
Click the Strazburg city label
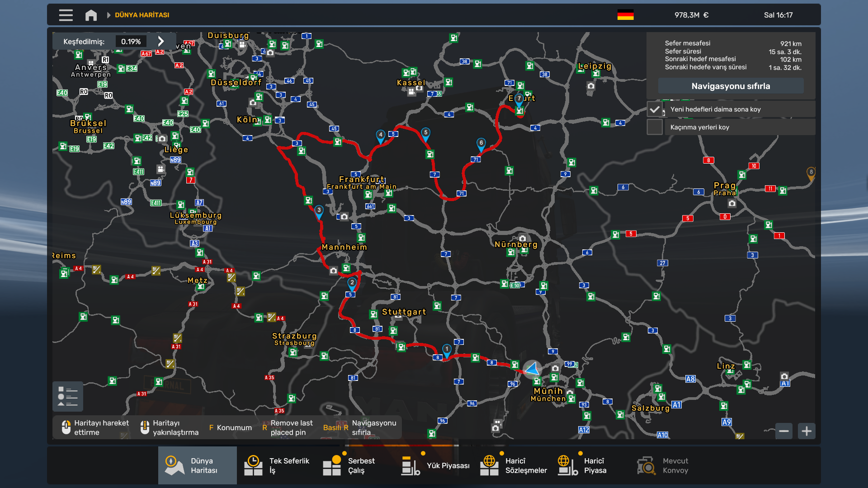pyautogui.click(x=294, y=339)
